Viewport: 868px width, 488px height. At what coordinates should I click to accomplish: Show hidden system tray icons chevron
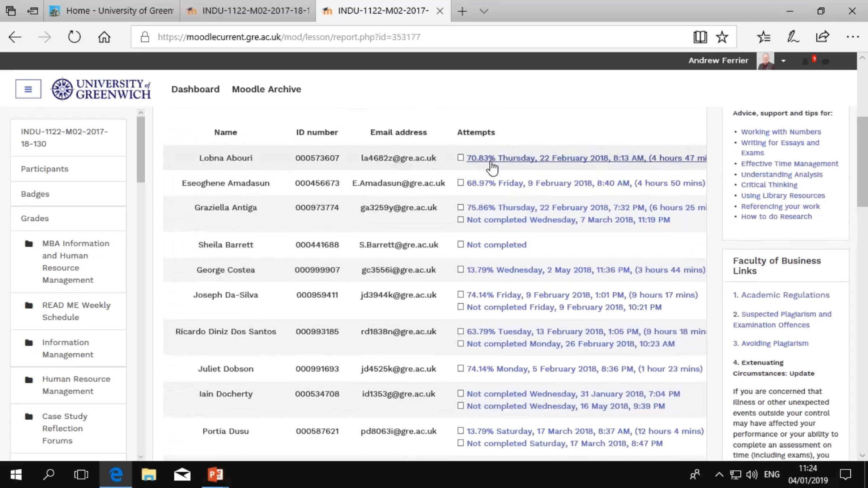click(x=719, y=474)
